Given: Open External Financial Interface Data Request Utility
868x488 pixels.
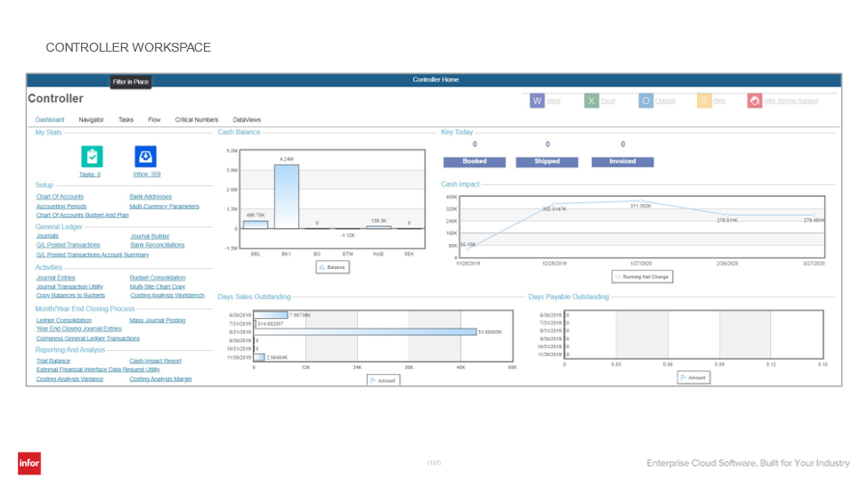Looking at the screenshot, I should click(x=98, y=370).
